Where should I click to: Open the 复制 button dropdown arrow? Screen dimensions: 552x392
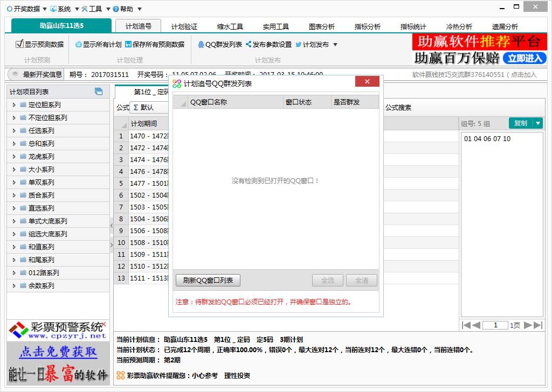537,123
